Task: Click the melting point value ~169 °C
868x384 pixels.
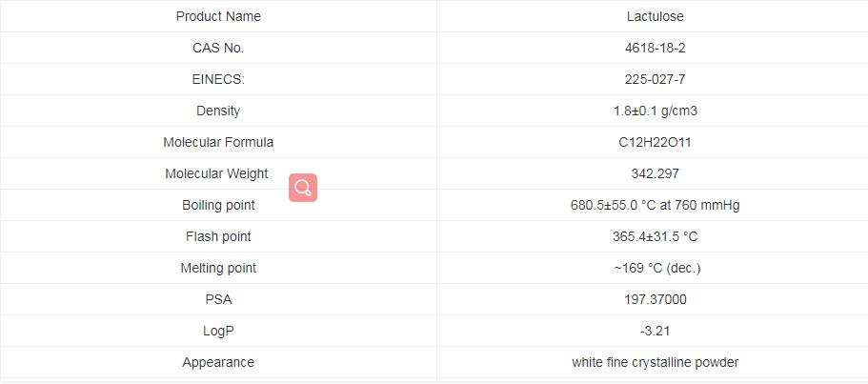Action: tap(656, 268)
